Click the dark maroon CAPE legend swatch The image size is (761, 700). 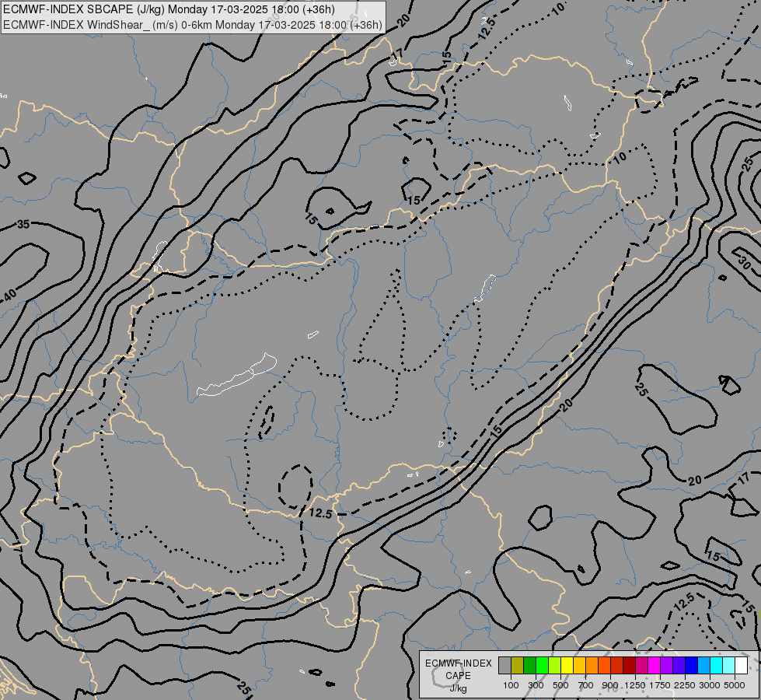coord(629,665)
